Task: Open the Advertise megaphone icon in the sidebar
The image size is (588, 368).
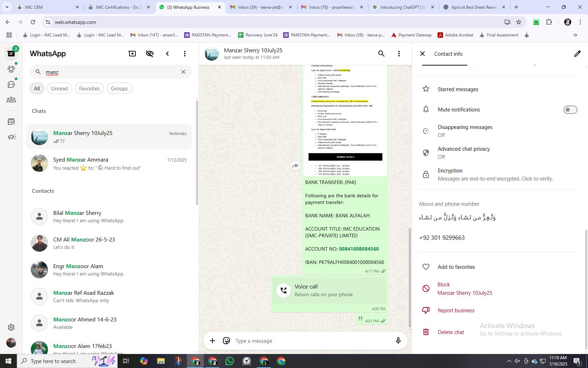Action: [x=11, y=137]
